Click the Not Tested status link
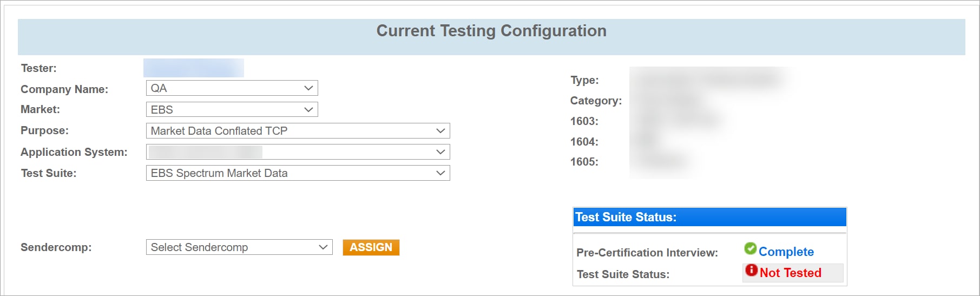This screenshot has height=296, width=980. tap(790, 273)
